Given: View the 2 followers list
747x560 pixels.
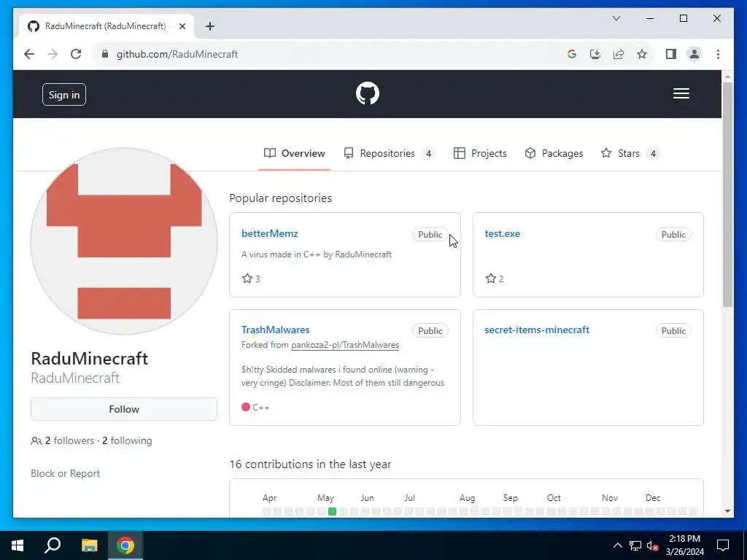Looking at the screenshot, I should click(x=69, y=441).
